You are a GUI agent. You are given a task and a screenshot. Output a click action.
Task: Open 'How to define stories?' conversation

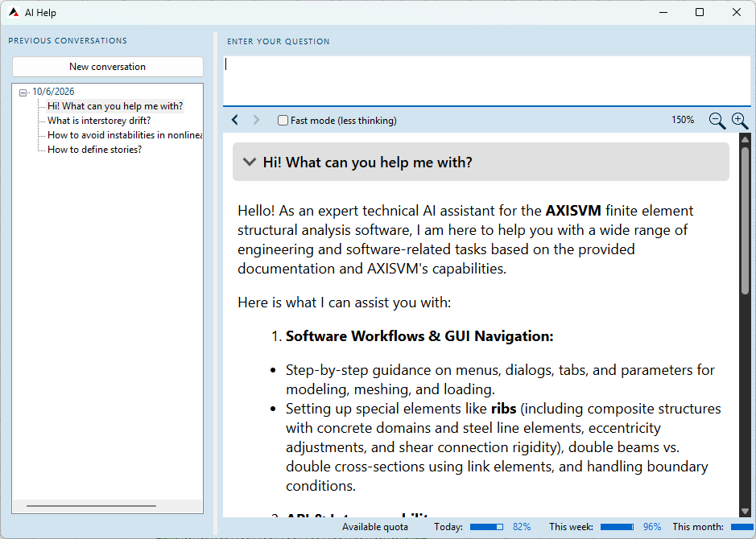94,150
